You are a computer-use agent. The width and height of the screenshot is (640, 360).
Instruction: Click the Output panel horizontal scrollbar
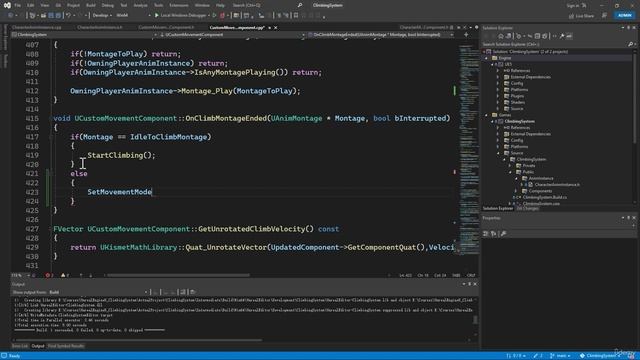(x=139, y=340)
